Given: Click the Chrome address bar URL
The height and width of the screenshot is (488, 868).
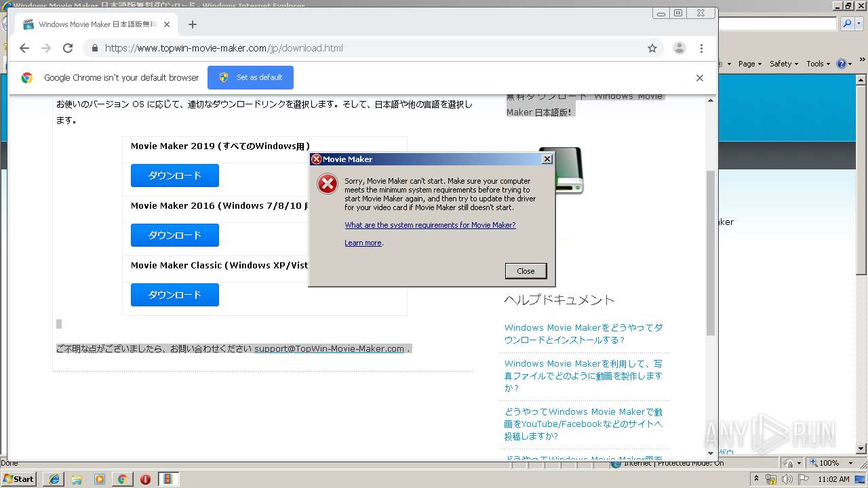Looking at the screenshot, I should tap(224, 48).
